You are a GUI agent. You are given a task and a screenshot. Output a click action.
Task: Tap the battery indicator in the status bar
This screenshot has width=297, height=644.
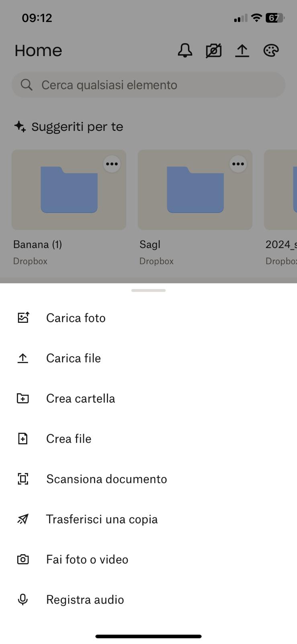tap(274, 17)
